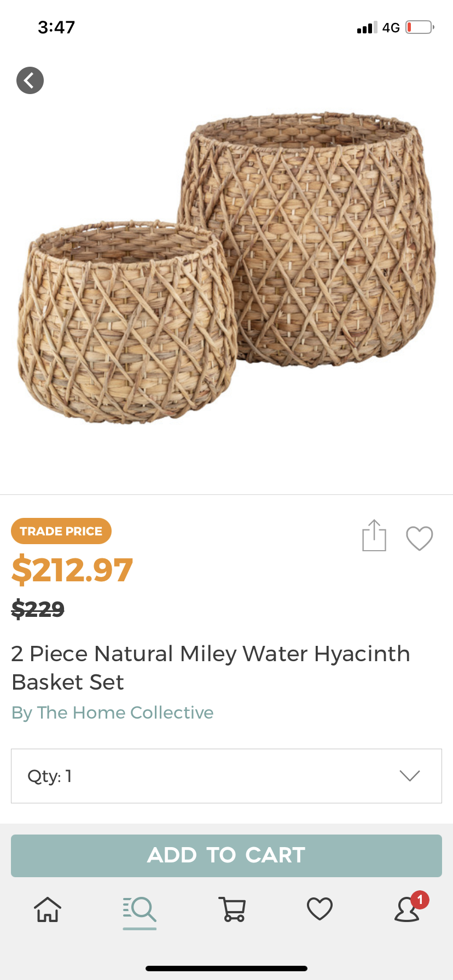Viewport: 453px width, 980px height.
Task: Tap the wicker basket product image
Action: click(226, 268)
